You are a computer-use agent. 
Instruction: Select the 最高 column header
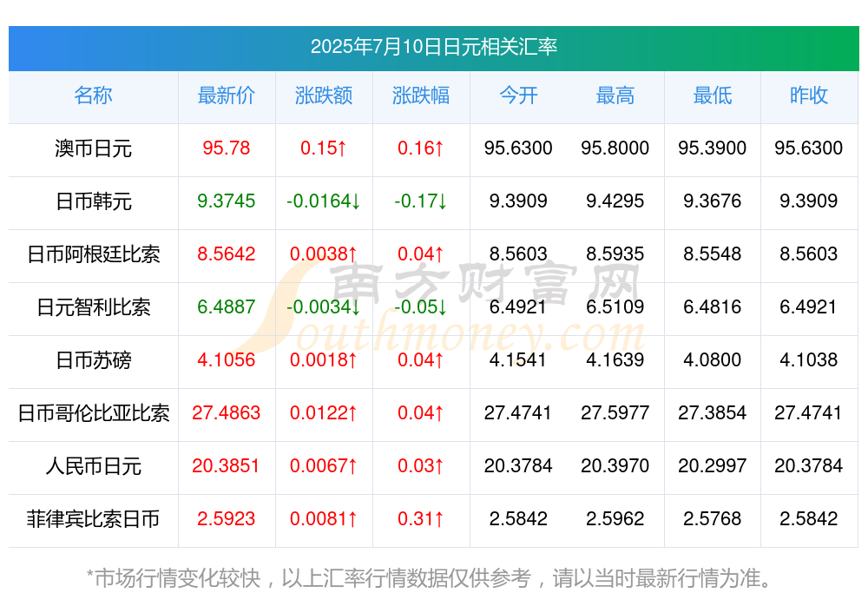615,96
